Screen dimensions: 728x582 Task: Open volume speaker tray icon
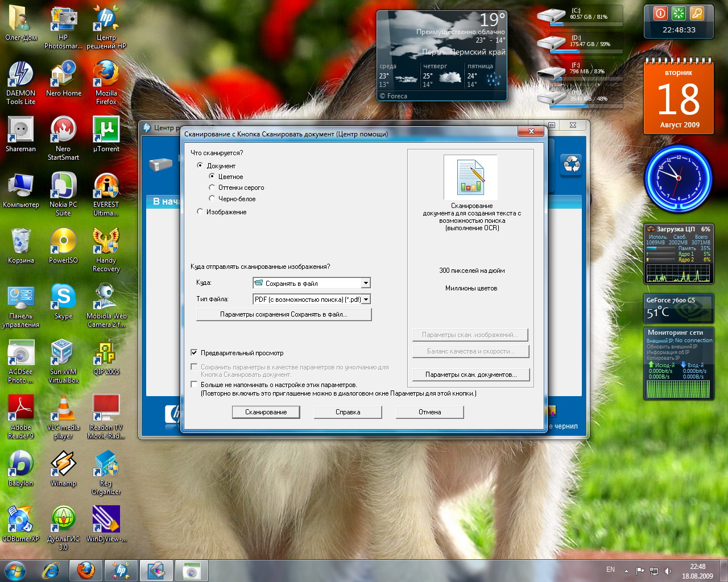(668, 571)
